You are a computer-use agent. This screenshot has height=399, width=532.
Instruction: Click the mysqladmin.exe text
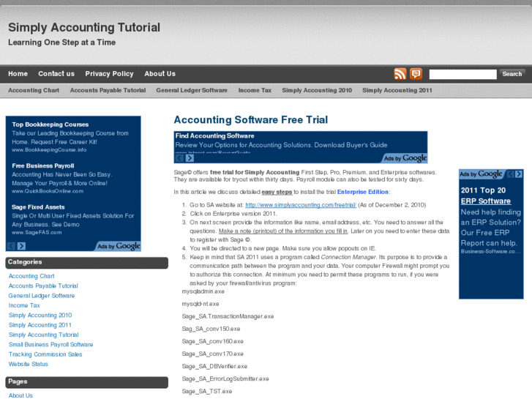coord(203,291)
